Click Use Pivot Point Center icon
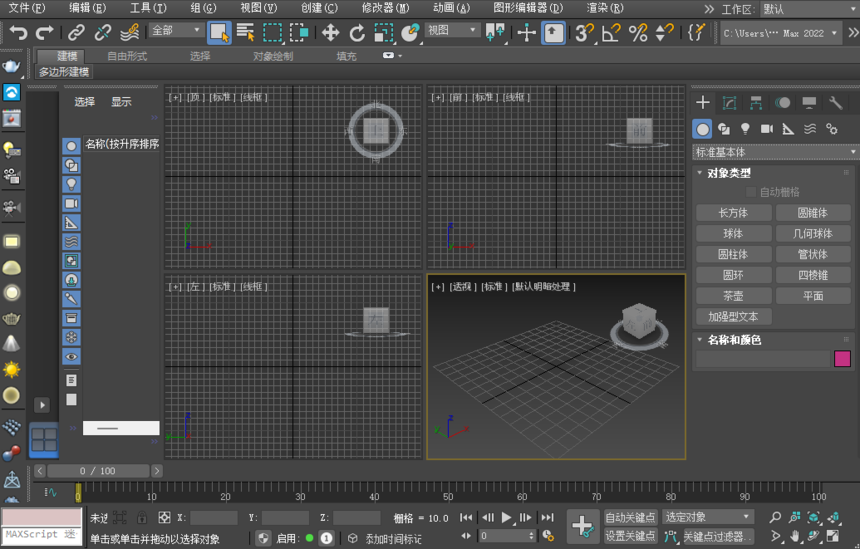This screenshot has height=549, width=860. pyautogui.click(x=495, y=33)
